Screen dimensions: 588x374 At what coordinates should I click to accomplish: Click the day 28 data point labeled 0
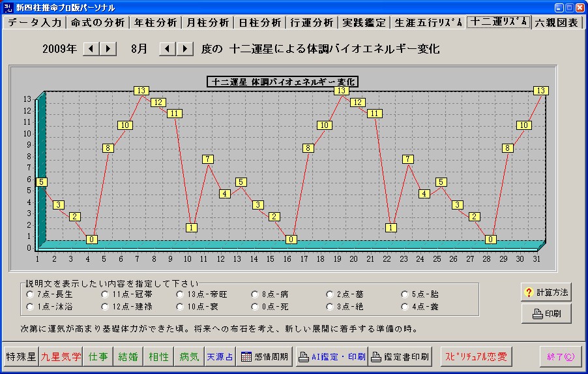pos(491,239)
